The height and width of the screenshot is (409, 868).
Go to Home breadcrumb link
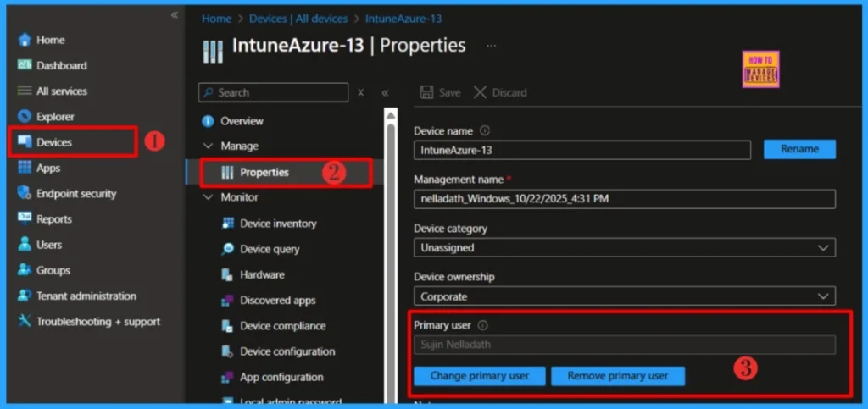(x=216, y=19)
